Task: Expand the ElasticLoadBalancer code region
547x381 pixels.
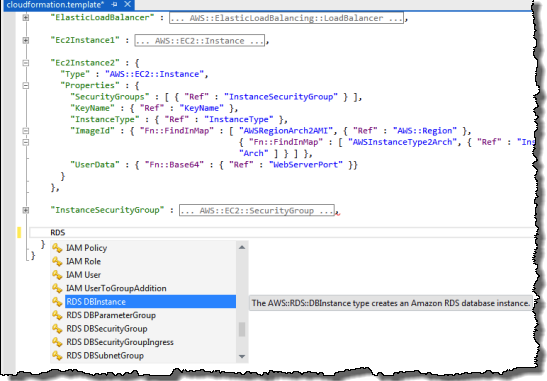Action: click(x=25, y=17)
